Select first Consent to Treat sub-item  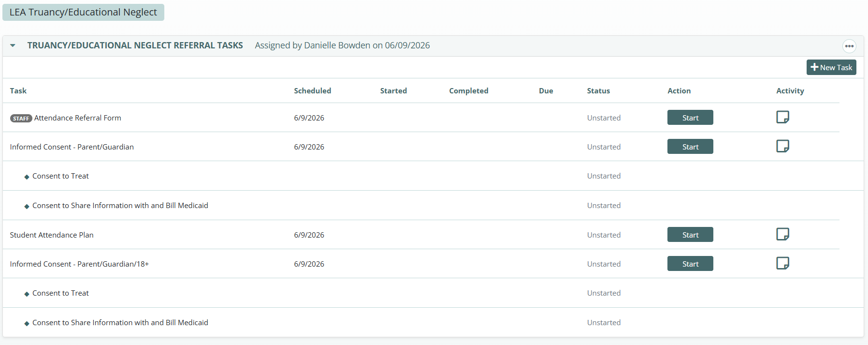[60, 176]
